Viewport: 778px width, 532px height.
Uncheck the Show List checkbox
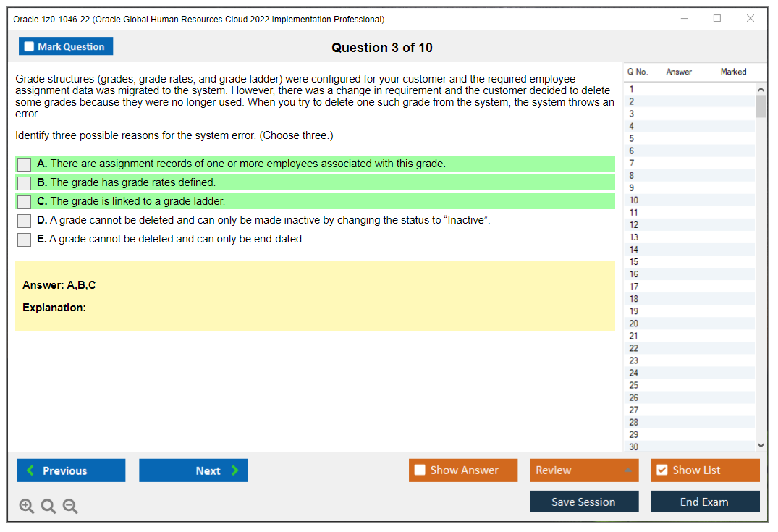661,470
